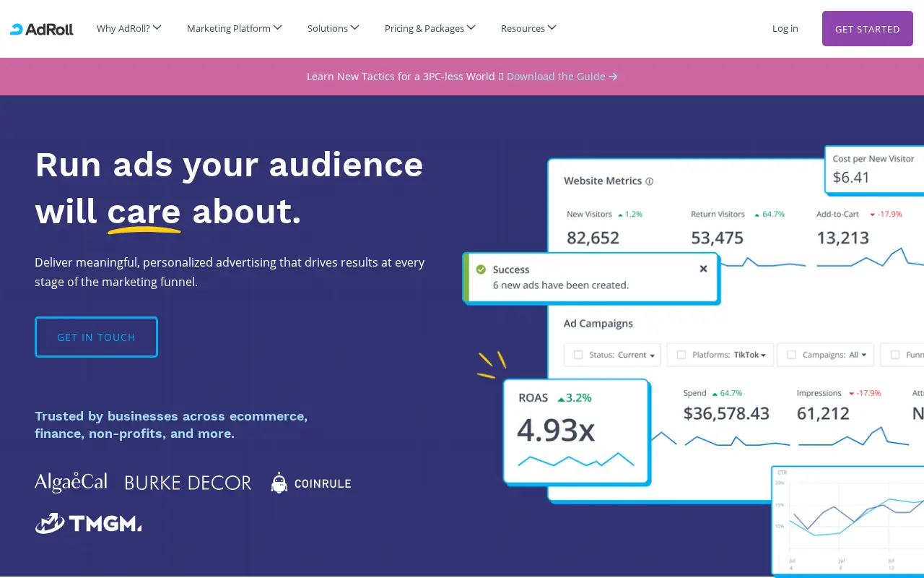Click the New Visitors value 82,652
The height and width of the screenshot is (578, 924).
[593, 238]
